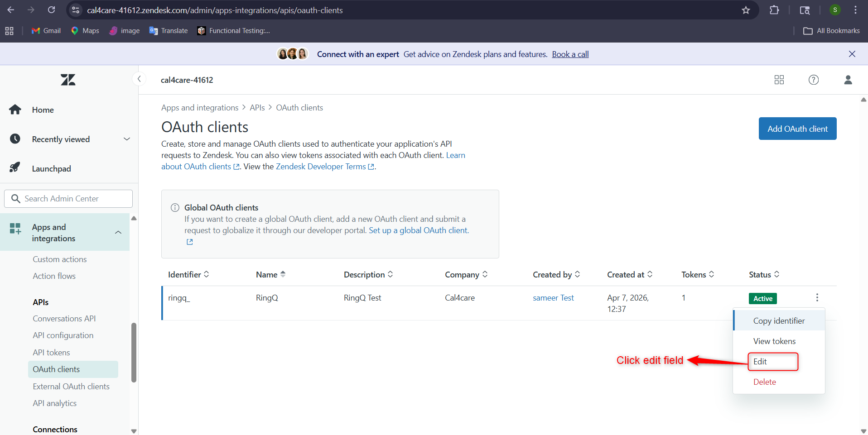Sort the table by Created by
The width and height of the screenshot is (868, 435).
tap(556, 275)
